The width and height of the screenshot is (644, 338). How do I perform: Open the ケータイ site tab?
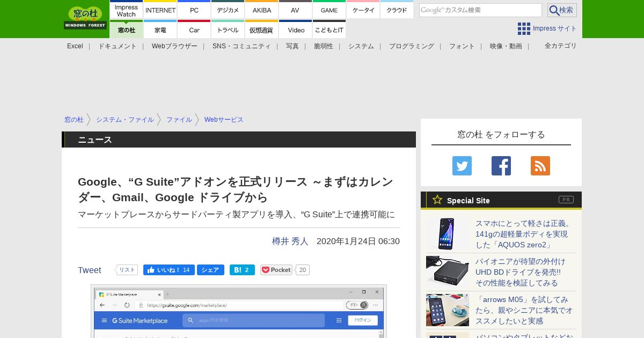(363, 10)
